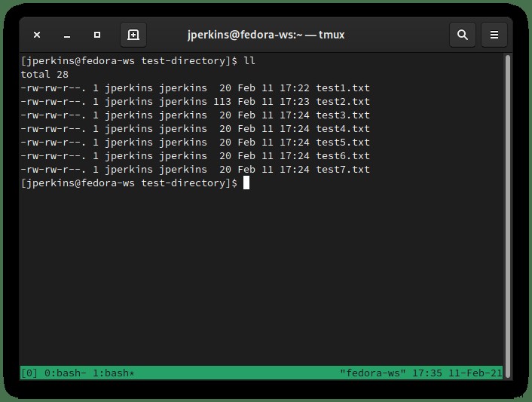Click the 'll' command text
This screenshot has height=402, width=532.
(x=249, y=61)
